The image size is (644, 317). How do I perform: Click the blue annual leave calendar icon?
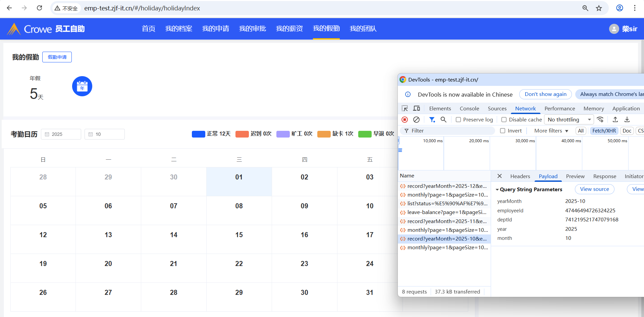pyautogui.click(x=82, y=86)
